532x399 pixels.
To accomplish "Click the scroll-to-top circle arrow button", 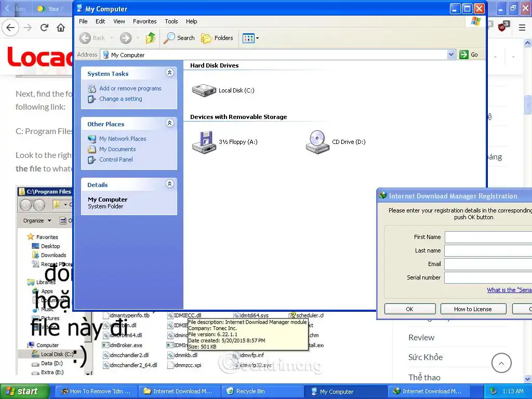I will [501, 363].
